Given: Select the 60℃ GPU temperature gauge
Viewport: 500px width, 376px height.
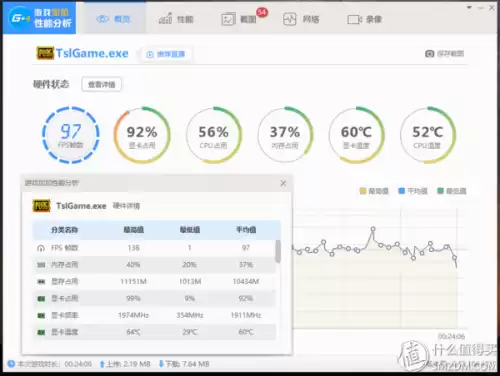Looking at the screenshot, I should point(356,135).
